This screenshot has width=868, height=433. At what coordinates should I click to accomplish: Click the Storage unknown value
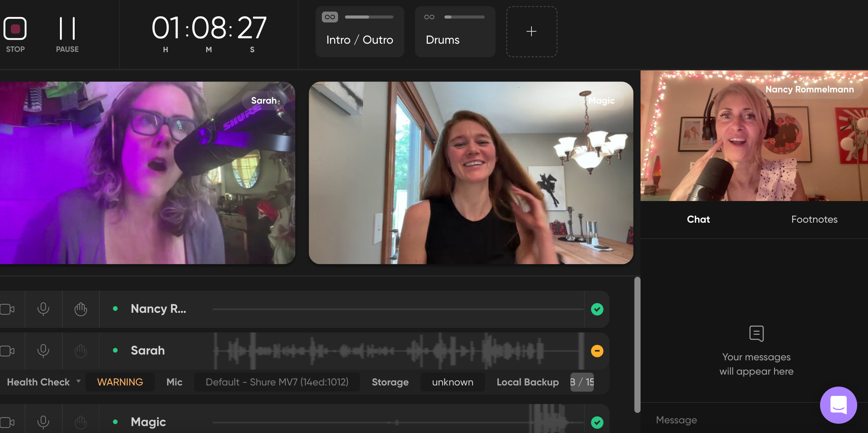pyautogui.click(x=453, y=382)
